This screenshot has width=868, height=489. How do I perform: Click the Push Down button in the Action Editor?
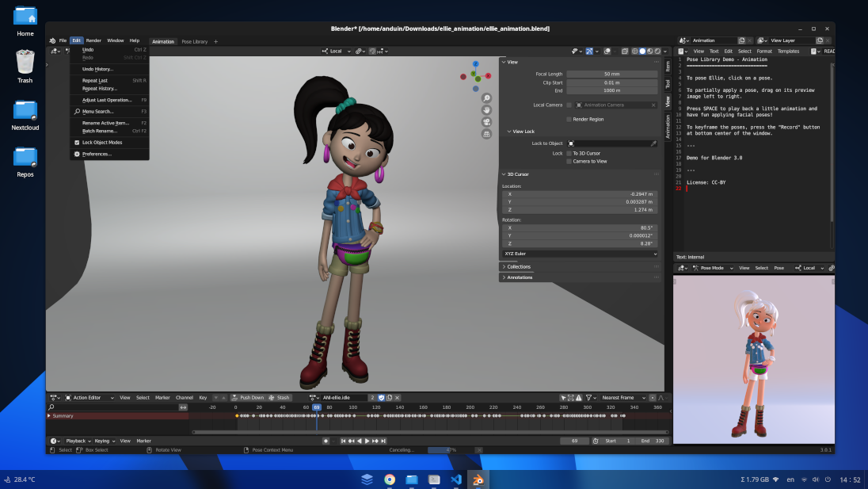pyautogui.click(x=248, y=397)
